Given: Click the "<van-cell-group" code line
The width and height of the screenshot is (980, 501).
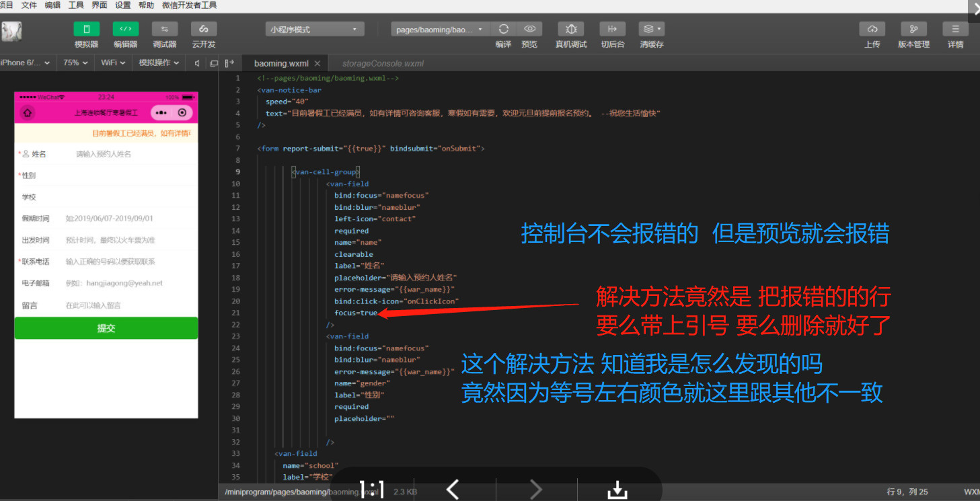Looking at the screenshot, I should pyautogui.click(x=325, y=171).
